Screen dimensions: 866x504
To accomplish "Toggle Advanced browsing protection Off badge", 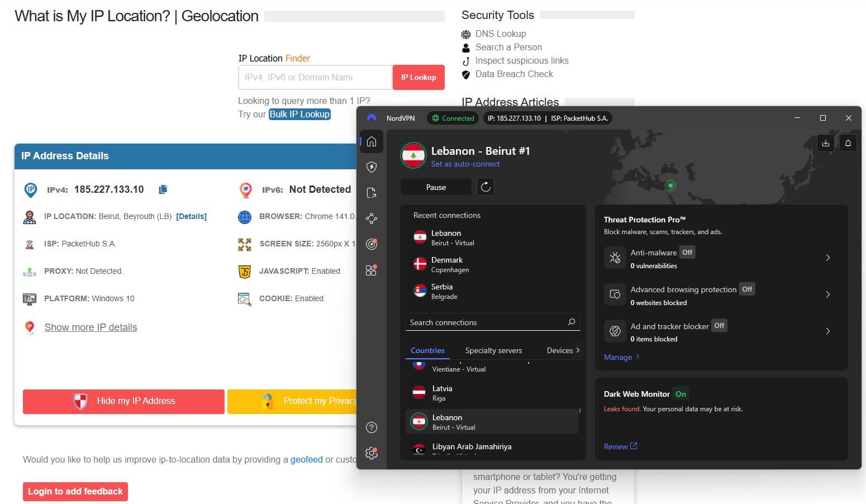I will [747, 289].
